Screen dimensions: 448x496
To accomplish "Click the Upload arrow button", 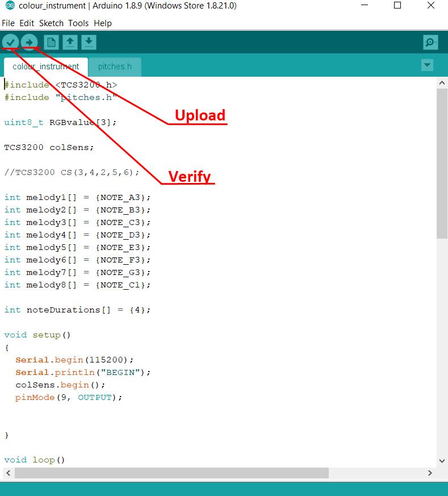I will [29, 42].
